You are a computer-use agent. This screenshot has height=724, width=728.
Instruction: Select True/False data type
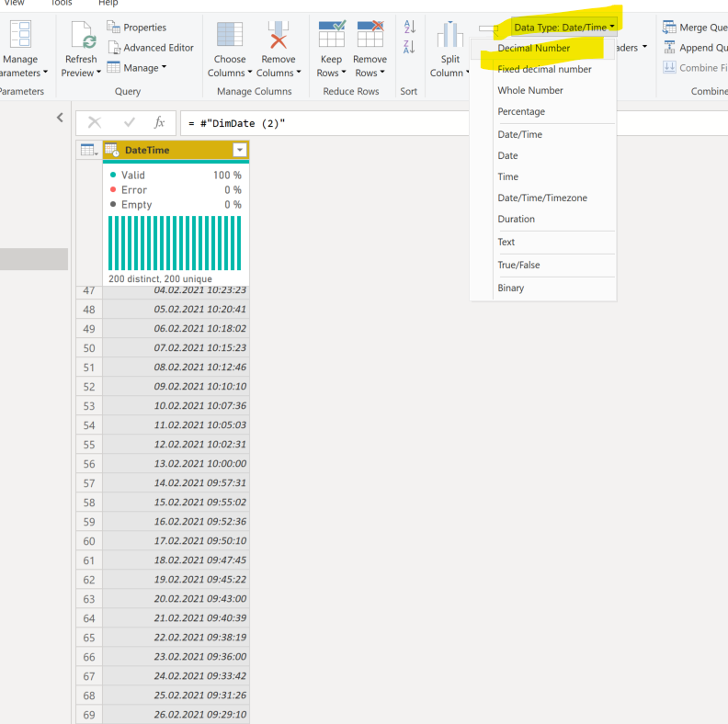click(542, 265)
